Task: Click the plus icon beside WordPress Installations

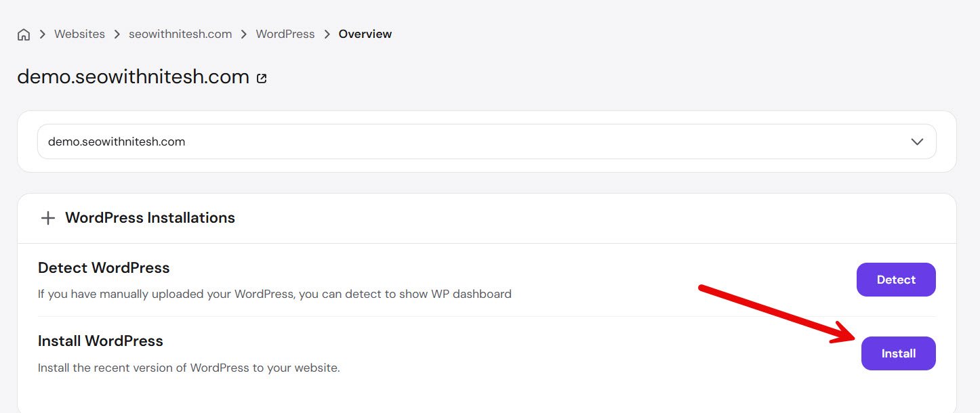Action: point(47,218)
